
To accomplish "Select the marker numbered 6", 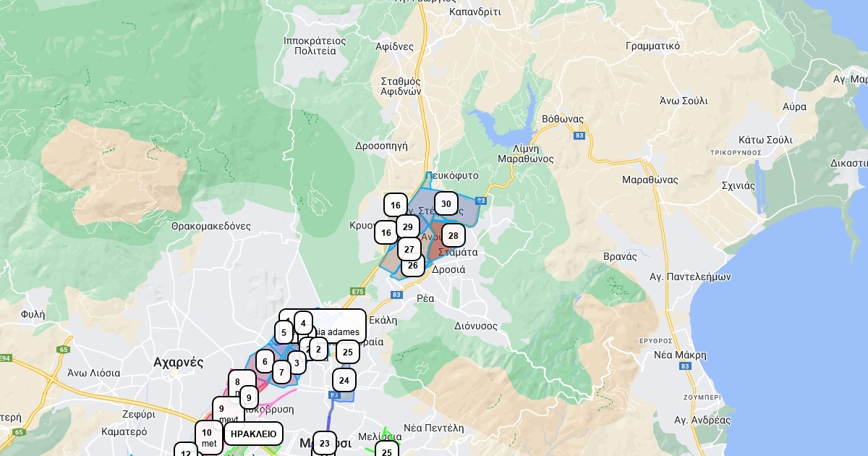I will [x=265, y=362].
